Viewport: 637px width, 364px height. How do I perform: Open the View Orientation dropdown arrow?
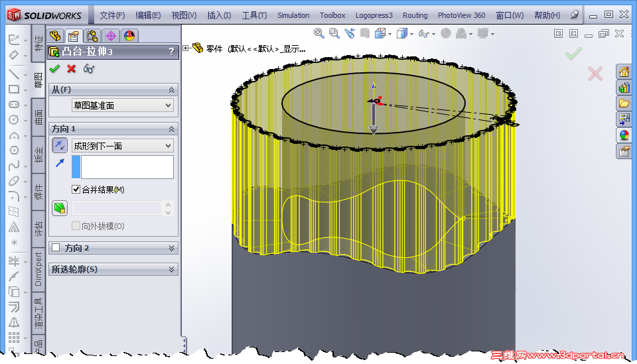point(390,34)
